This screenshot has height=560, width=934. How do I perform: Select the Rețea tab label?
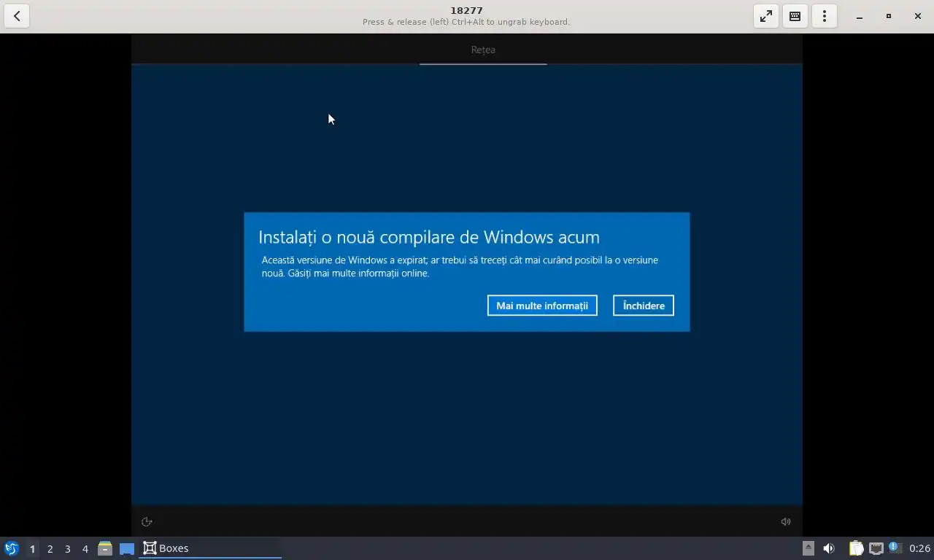coord(483,50)
